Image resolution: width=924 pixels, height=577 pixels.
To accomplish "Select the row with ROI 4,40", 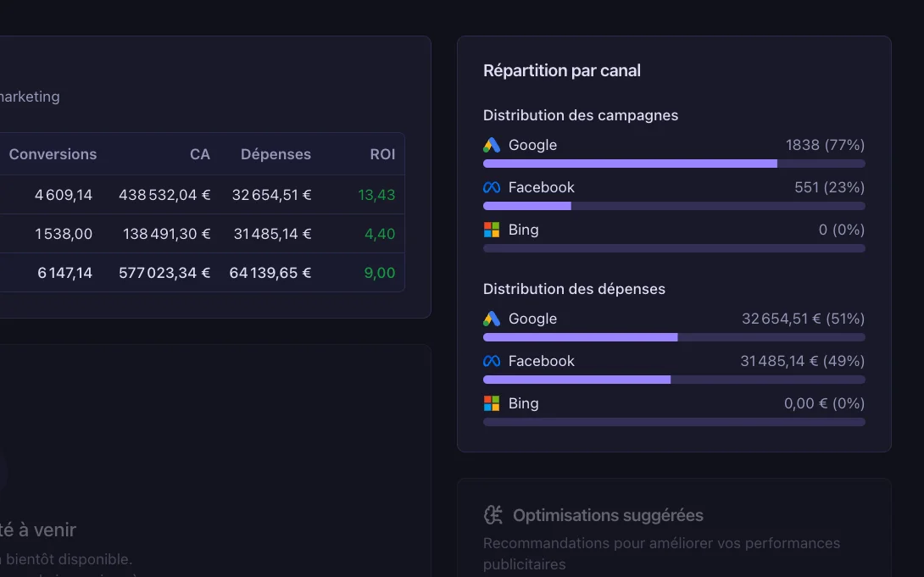I will (202, 234).
